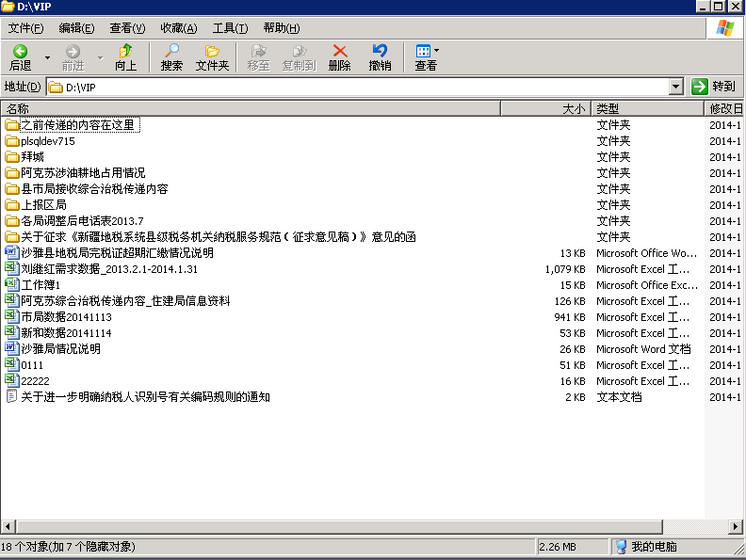
Task: Open the 工具(T) menu
Action: pos(230,28)
